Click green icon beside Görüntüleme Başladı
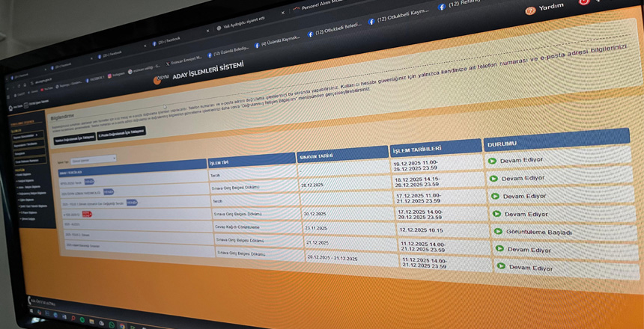Viewport: 644px width, 329px height. [x=499, y=232]
